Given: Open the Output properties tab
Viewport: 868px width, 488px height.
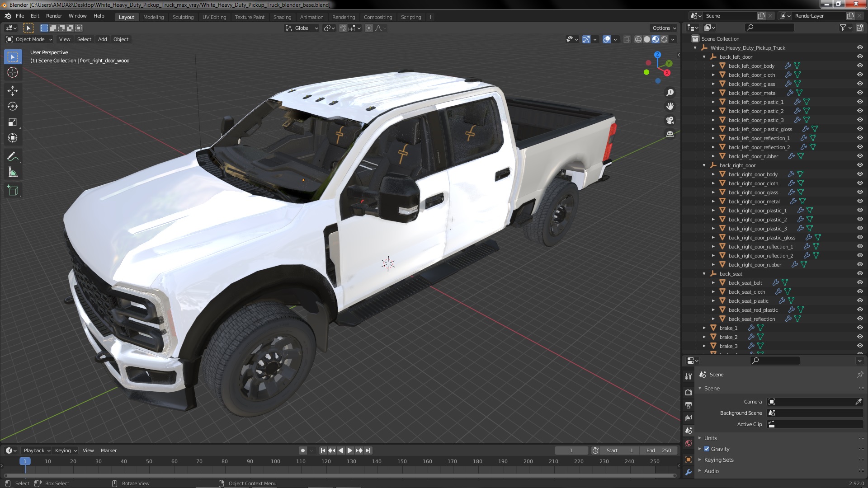Looking at the screenshot, I should click(x=689, y=405).
